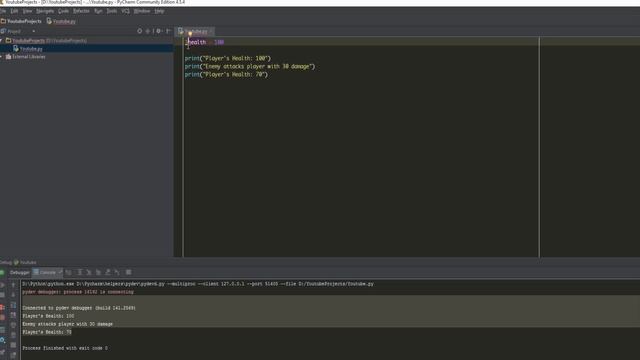Viewport: 640px width, 360px height.
Task: Open the File menu
Action: (x=3, y=11)
